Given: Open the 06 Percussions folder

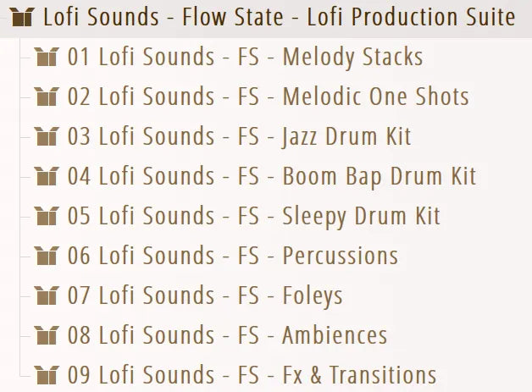Looking at the screenshot, I should click(x=232, y=255).
